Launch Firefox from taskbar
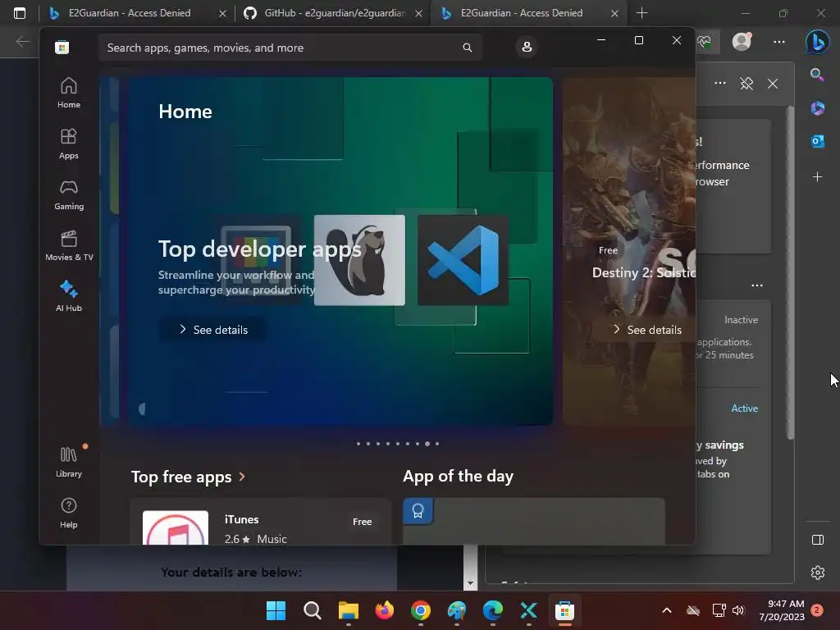840x630 pixels. (385, 610)
